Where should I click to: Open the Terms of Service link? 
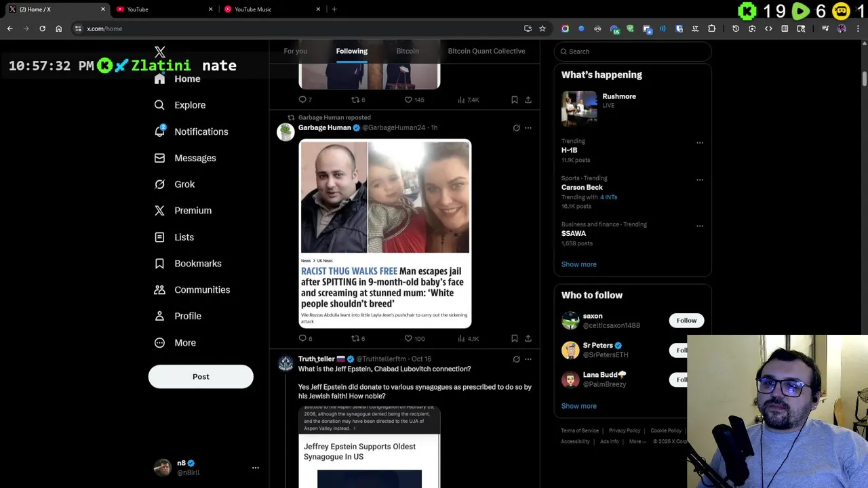pyautogui.click(x=580, y=430)
